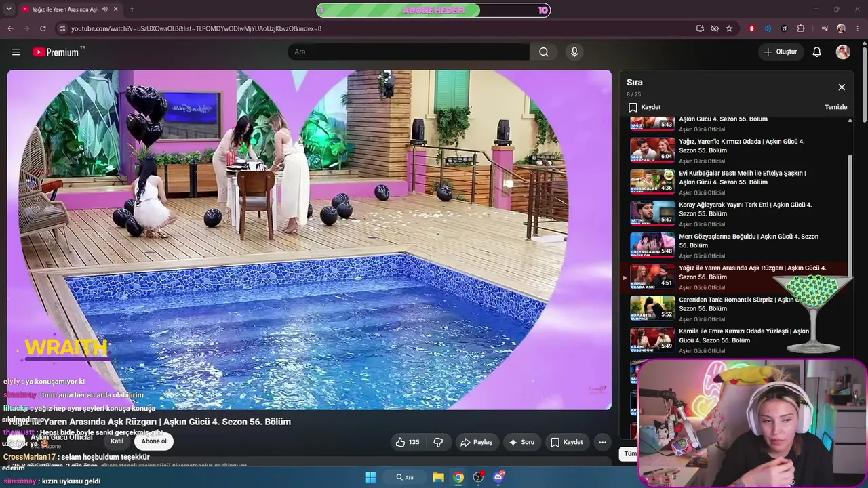
Task: Close the Yağız ile Yaren tab
Action: (x=116, y=9)
